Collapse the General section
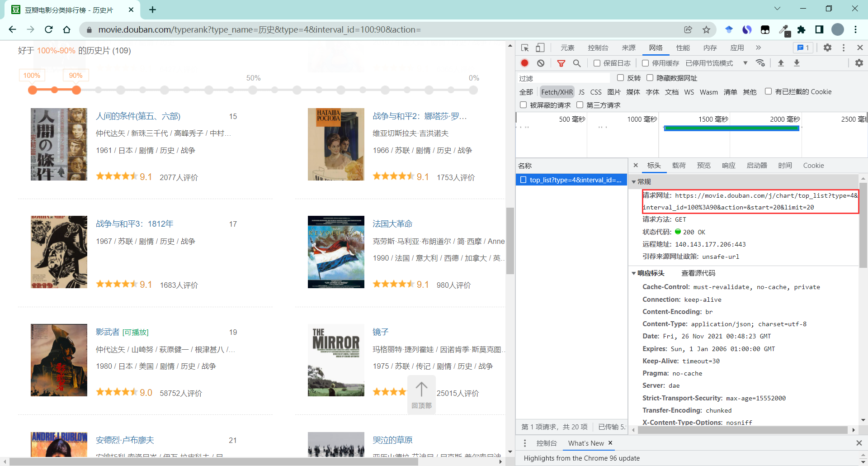868x466 pixels. [634, 182]
